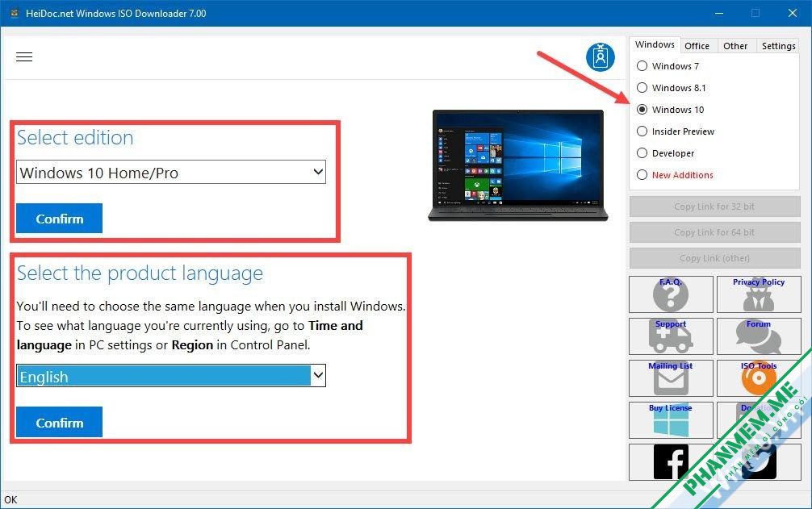Click Copy Link for 32 bit
This screenshot has height=509, width=812.
(x=714, y=207)
